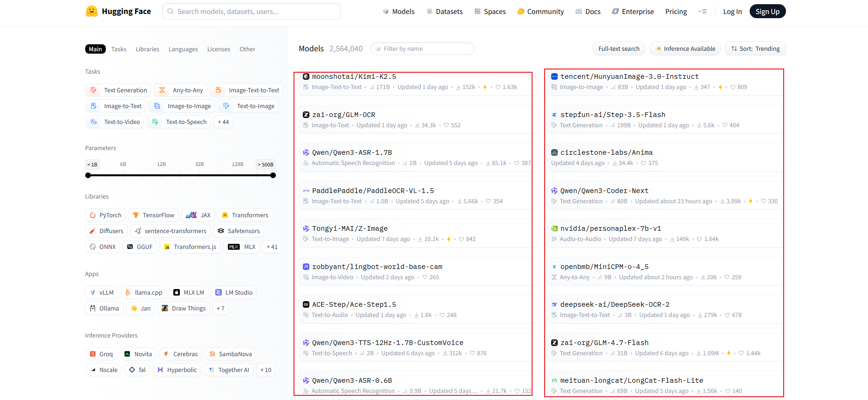Open the Sort: Trending dropdown

pos(755,48)
